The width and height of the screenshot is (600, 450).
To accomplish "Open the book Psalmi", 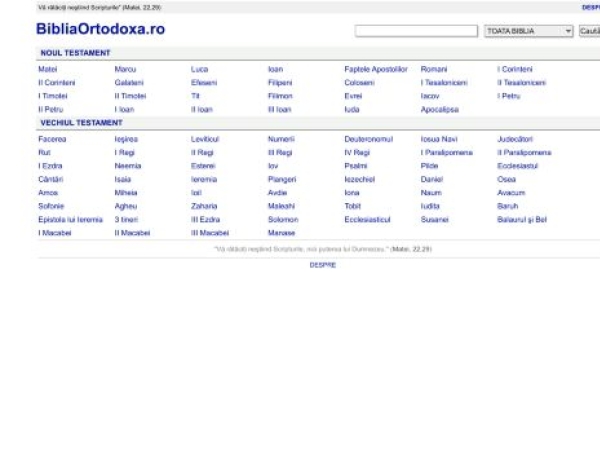I will click(355, 166).
